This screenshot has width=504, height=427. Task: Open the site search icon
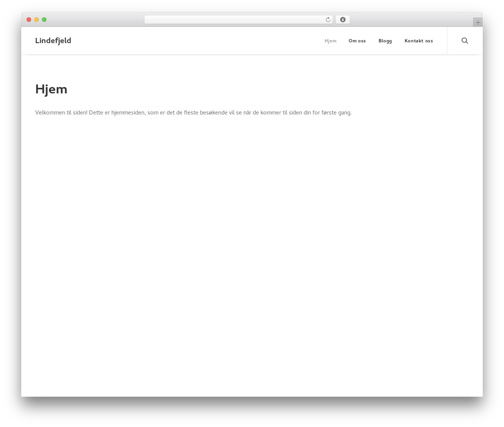(465, 41)
